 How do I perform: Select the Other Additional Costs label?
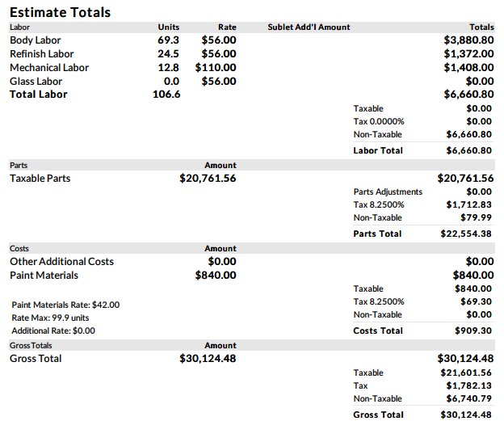point(61,261)
